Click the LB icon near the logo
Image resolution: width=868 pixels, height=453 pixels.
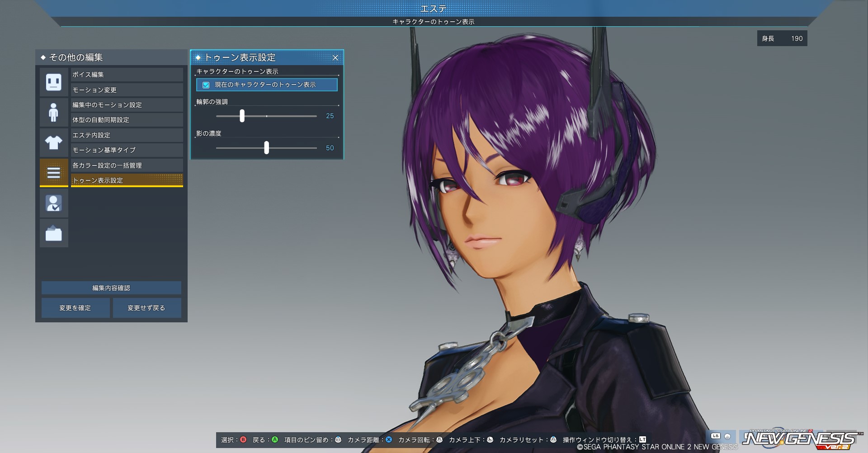(716, 436)
